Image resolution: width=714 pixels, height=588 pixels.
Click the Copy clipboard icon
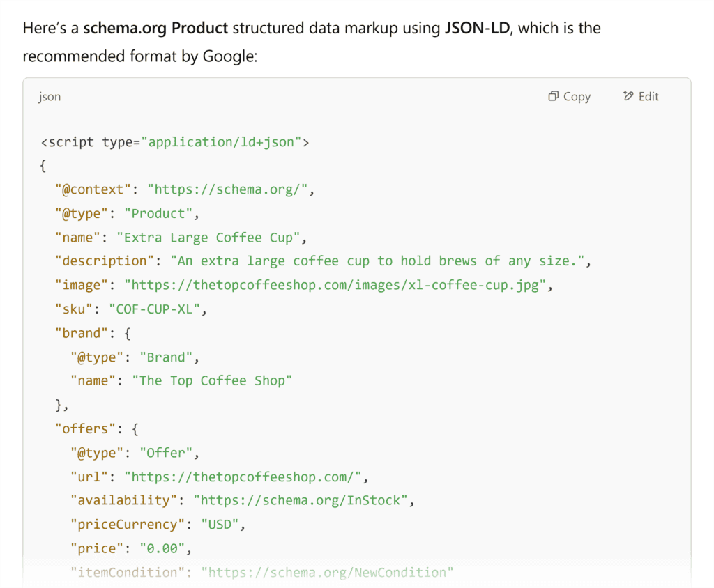pyautogui.click(x=553, y=96)
